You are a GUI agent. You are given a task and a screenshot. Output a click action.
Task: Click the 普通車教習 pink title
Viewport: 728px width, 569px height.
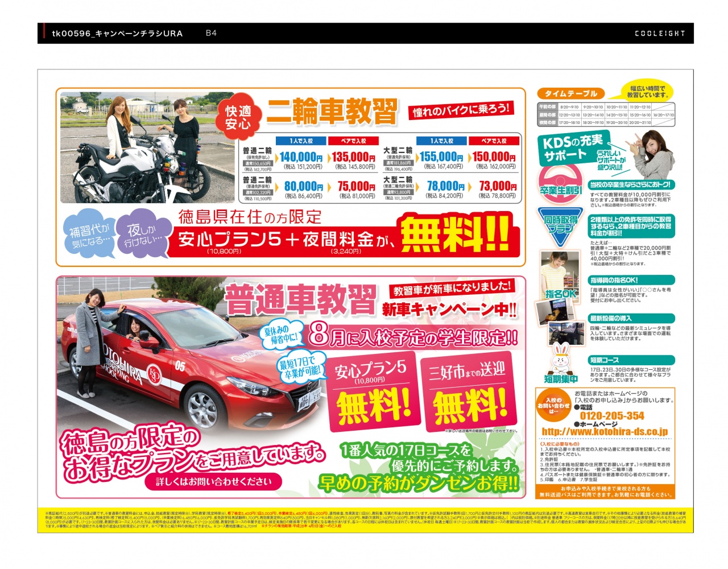[300, 300]
